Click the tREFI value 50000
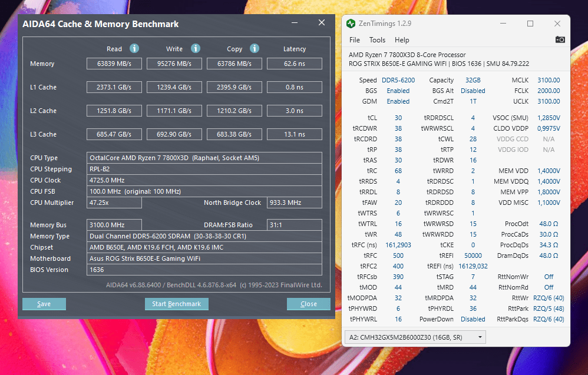 pos(473,255)
